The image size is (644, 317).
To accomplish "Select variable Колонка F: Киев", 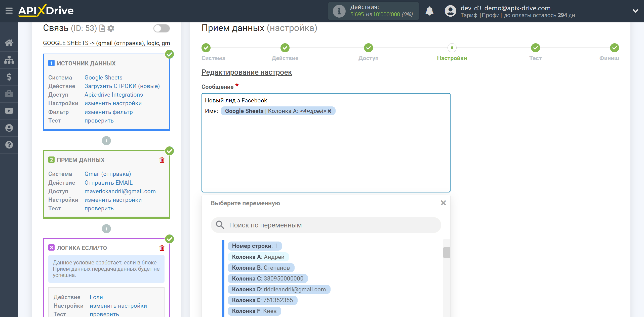I will [x=254, y=311].
